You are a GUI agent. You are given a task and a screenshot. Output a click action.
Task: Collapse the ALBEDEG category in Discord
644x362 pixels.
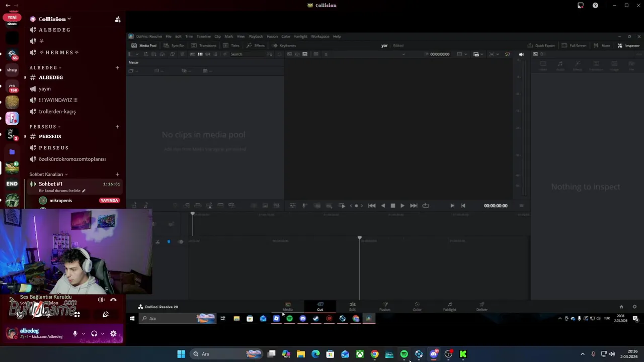45,67
